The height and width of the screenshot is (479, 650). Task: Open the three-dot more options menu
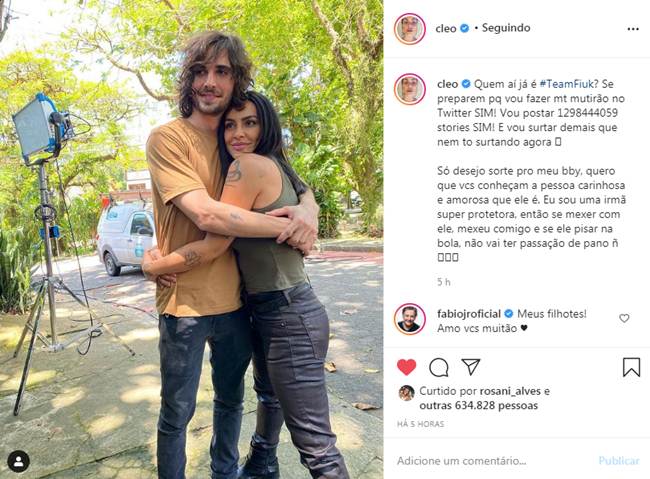[633, 29]
